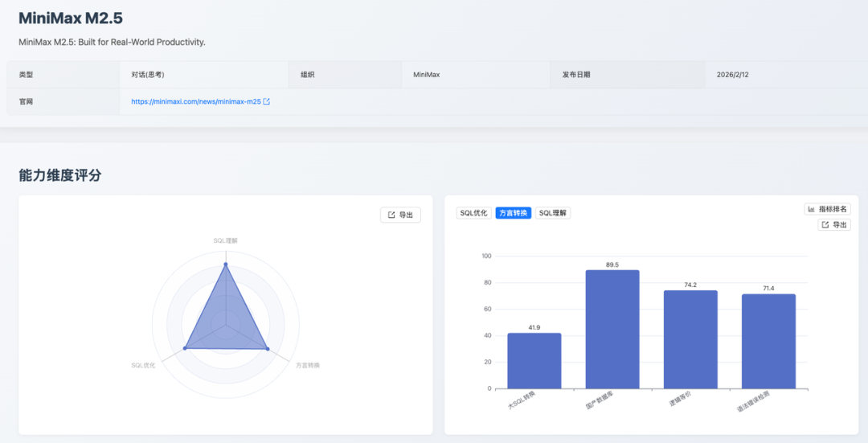Viewport: 868px width, 443px height.
Task: Click the SQL理解 vertex point on radar chart
Action: click(225, 264)
